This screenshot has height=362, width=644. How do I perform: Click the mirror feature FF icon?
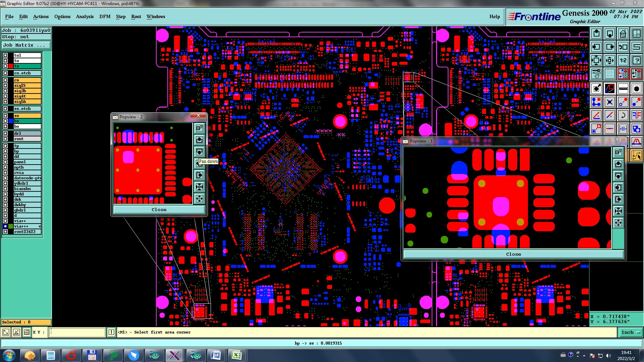point(636,115)
